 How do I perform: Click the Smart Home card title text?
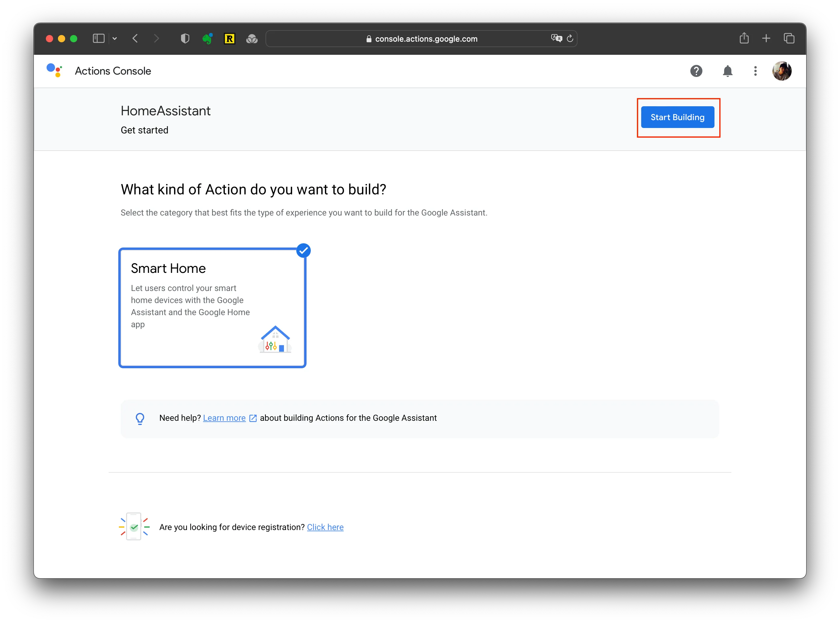[168, 268]
